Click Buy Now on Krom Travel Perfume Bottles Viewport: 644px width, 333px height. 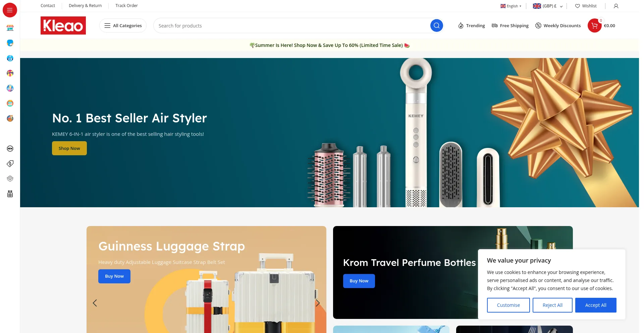359,281
